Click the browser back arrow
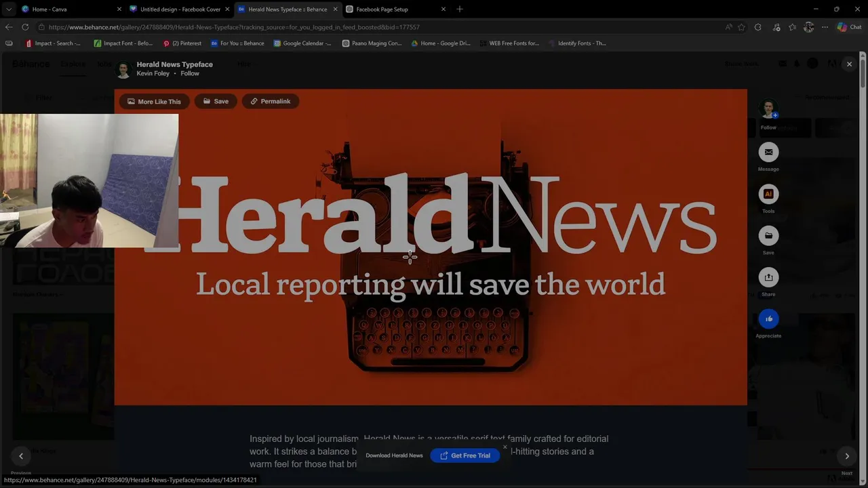 pyautogui.click(x=9, y=27)
